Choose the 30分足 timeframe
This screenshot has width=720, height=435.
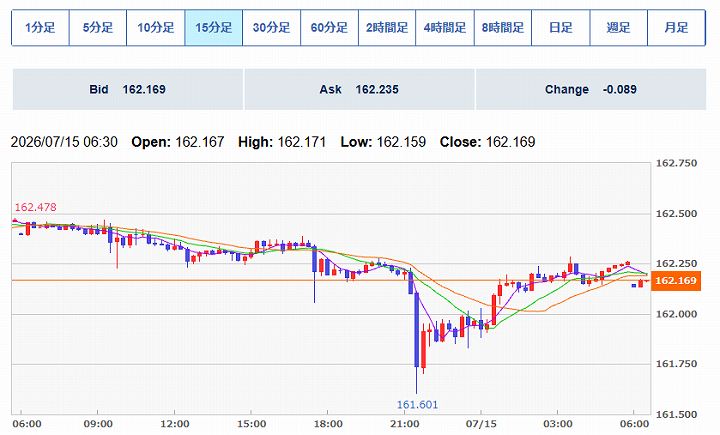point(271,28)
